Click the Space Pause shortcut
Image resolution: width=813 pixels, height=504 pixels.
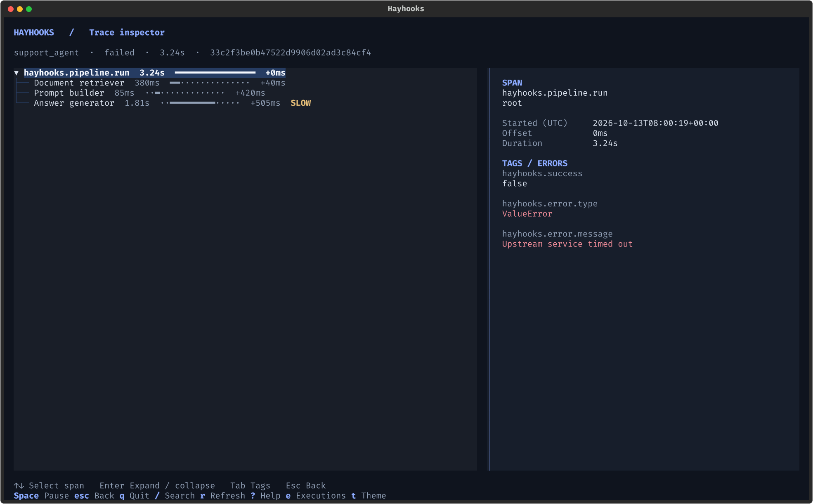[41, 496]
